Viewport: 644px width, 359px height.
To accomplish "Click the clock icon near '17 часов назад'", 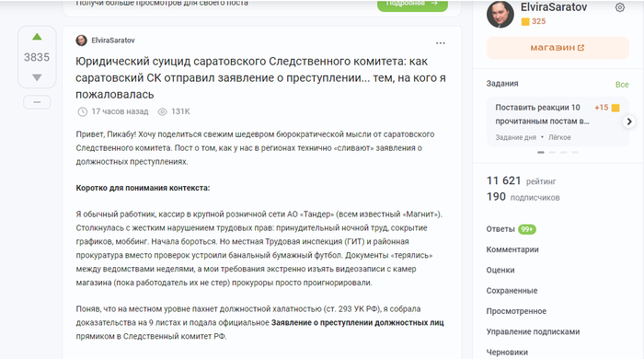I will [x=83, y=111].
